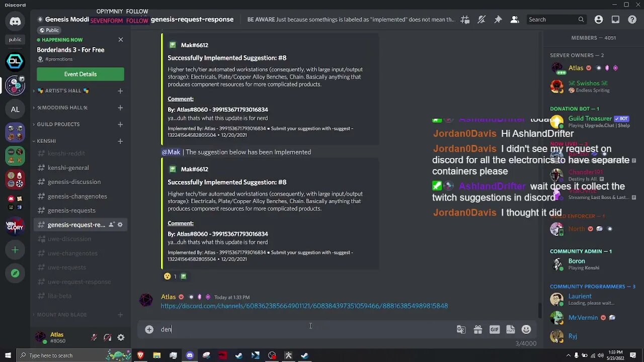The height and width of the screenshot is (362, 644).
Task: Create channel in MODDING HALL plus
Action: (120, 108)
